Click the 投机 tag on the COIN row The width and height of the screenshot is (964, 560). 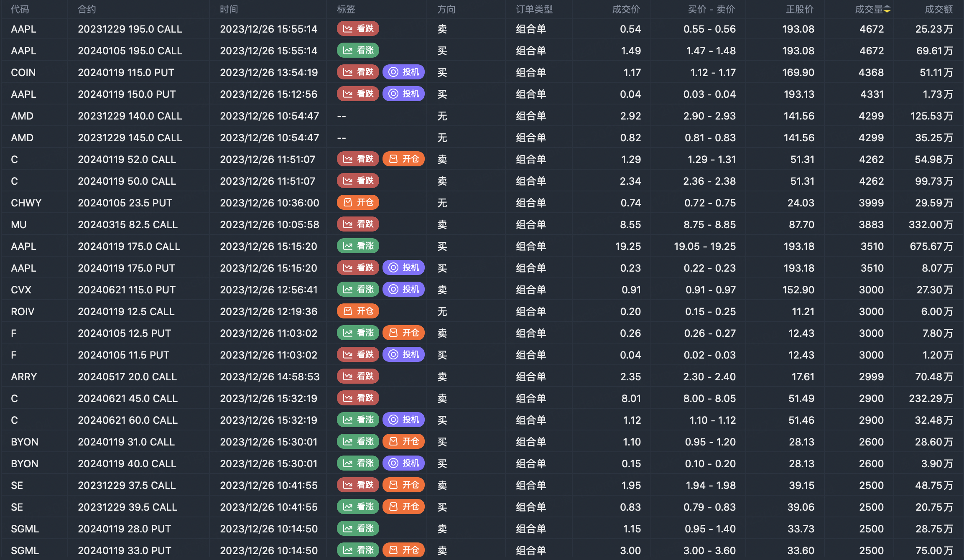(x=403, y=72)
